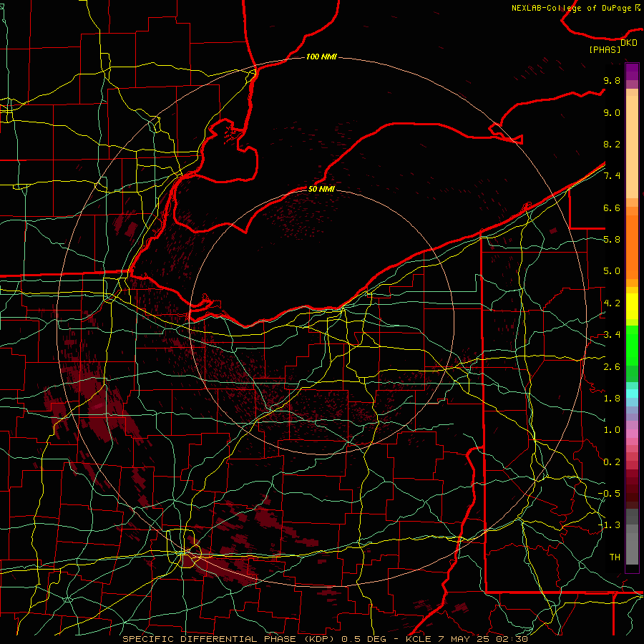The width and height of the screenshot is (644, 644).
Task: Click the DKD label above the color scale
Action: click(x=629, y=43)
